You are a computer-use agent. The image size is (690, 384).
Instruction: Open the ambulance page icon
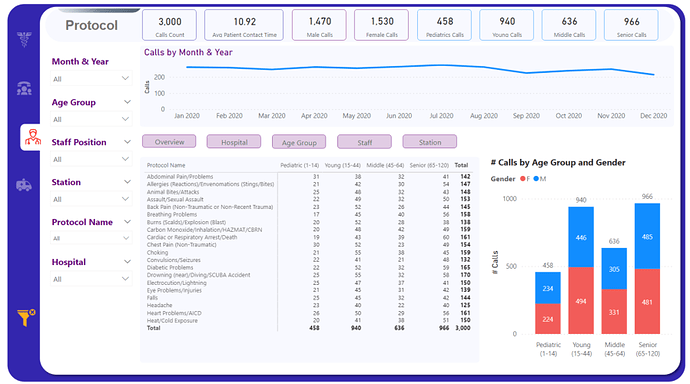coord(24,185)
